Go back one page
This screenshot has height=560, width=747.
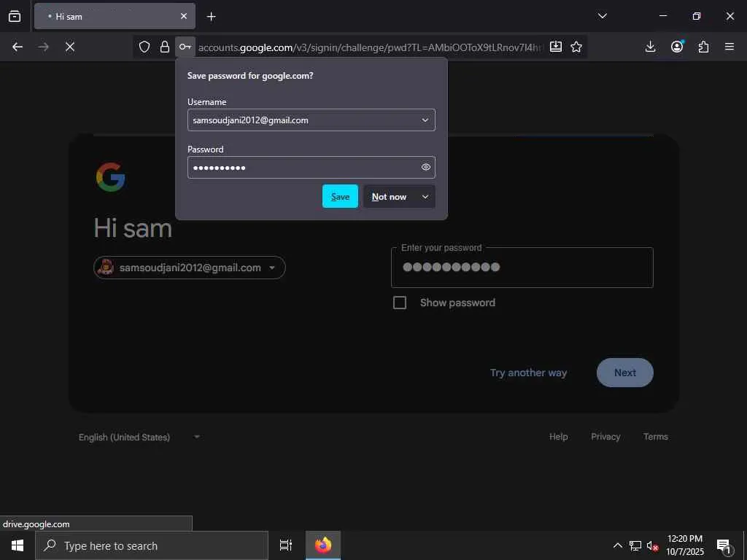(x=18, y=47)
